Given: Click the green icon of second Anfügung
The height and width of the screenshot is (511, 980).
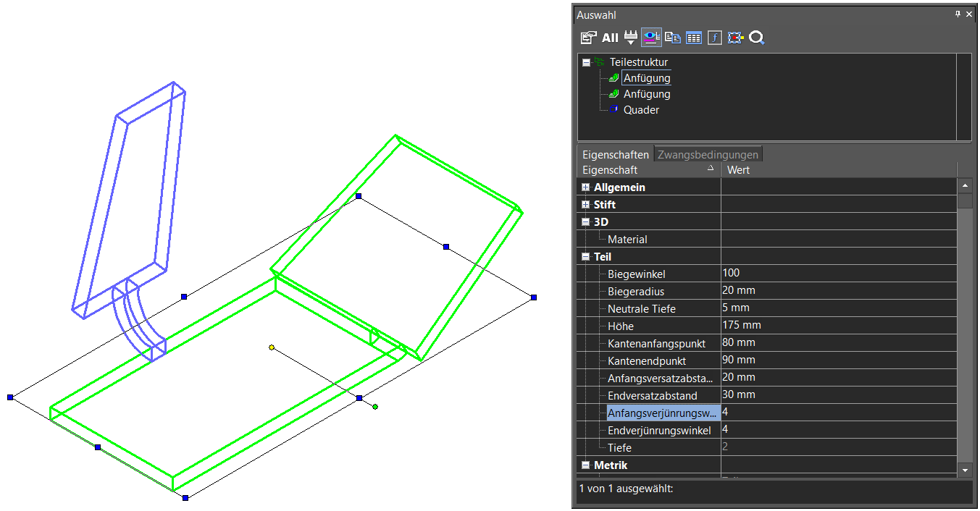Looking at the screenshot, I should (613, 94).
